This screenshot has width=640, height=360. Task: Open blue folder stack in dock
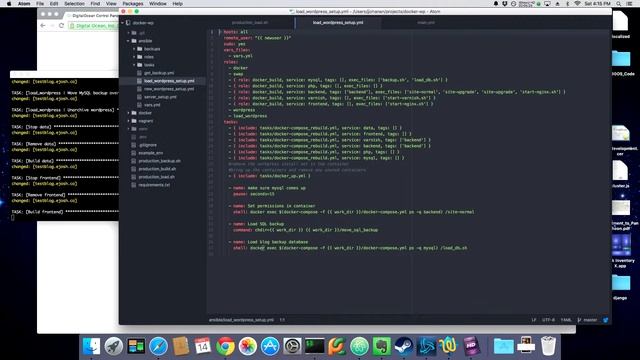point(504,346)
